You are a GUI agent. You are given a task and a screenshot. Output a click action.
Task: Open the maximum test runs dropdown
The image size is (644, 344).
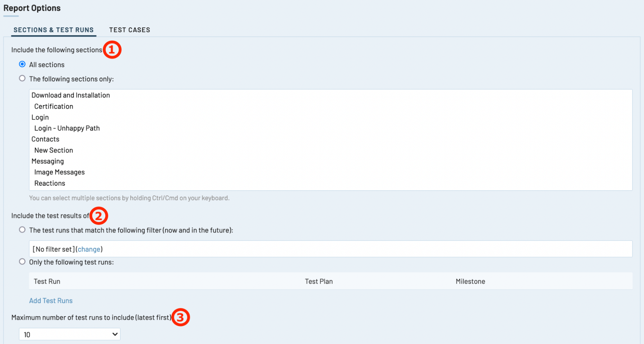tap(70, 334)
